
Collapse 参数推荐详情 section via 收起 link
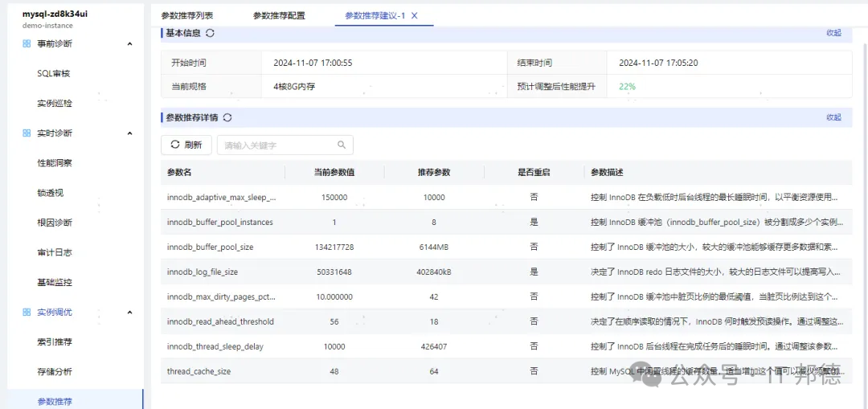point(833,117)
